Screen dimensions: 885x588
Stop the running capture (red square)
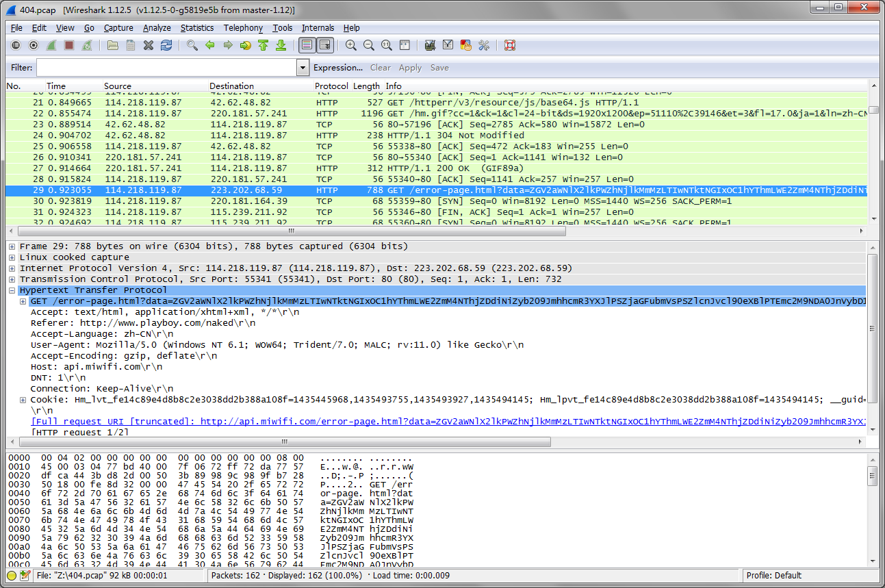(x=69, y=45)
